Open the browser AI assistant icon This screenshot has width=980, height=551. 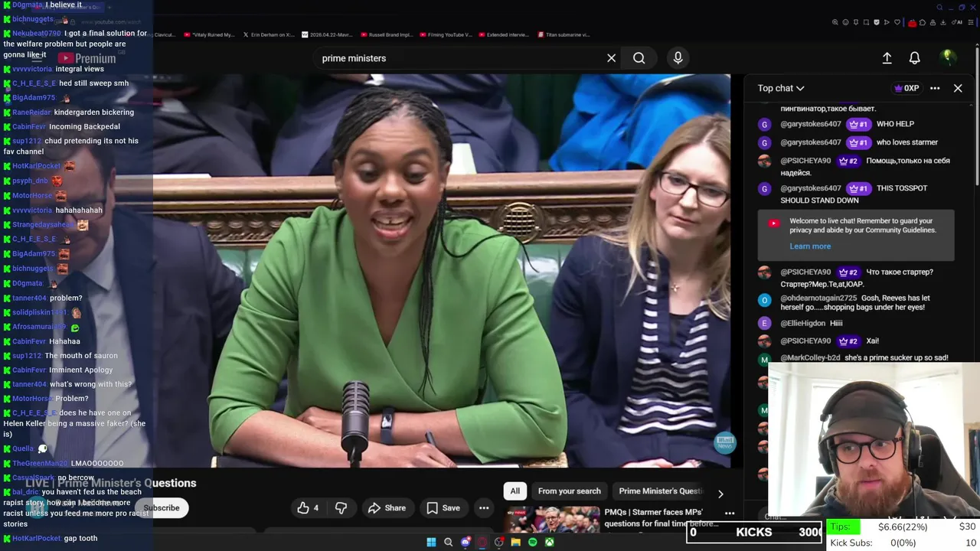click(x=956, y=22)
